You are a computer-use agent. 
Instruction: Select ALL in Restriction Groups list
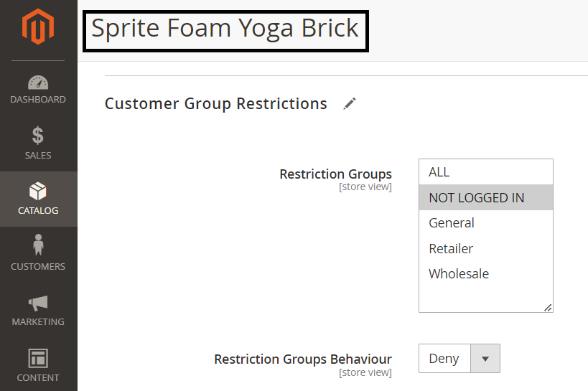439,172
